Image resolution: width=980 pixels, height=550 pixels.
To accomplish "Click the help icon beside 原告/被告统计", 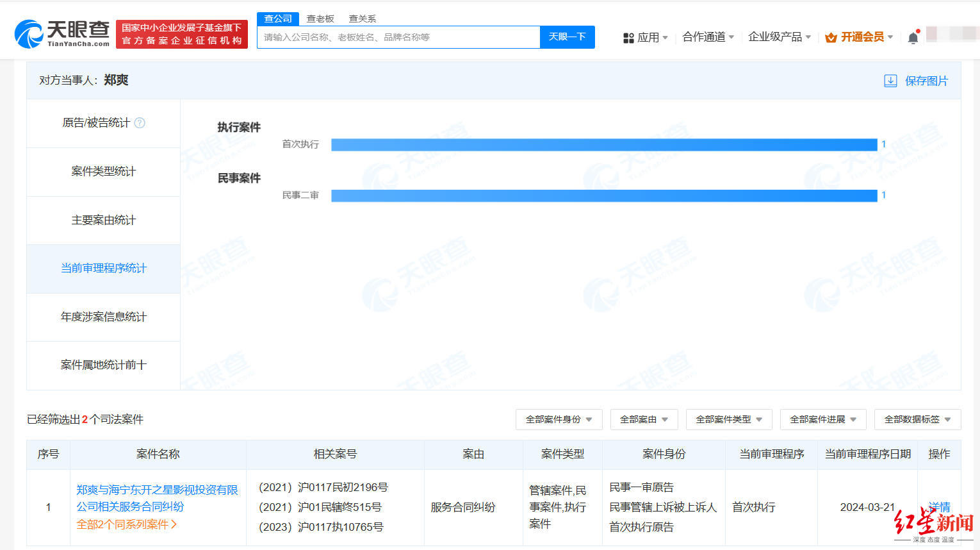I will click(140, 122).
